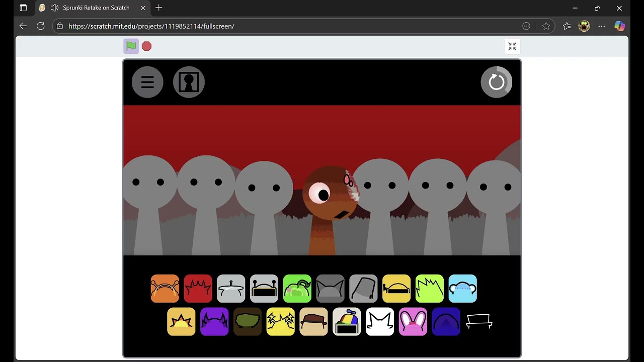This screenshot has height=362, width=644.
Task: Select the sky blue character icon
Action: 463,289
